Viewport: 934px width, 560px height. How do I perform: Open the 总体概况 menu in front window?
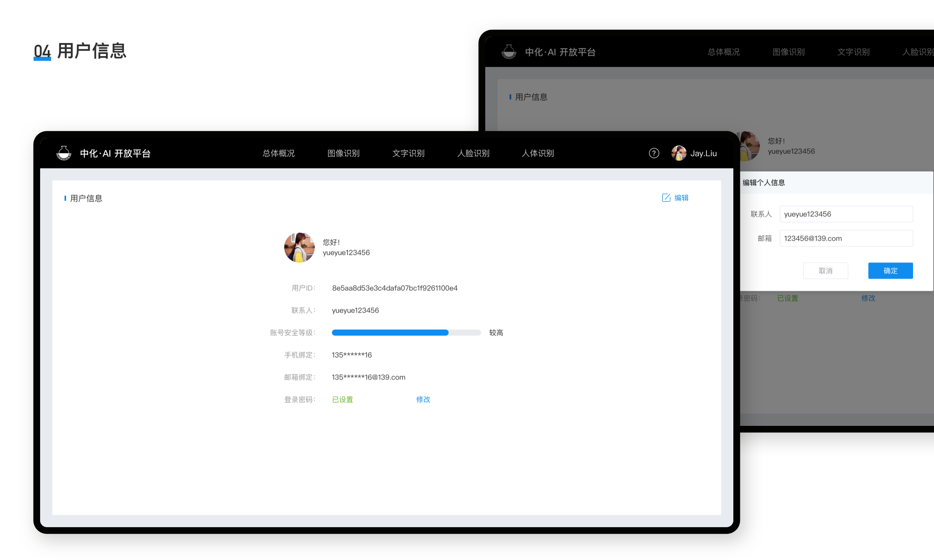point(279,153)
